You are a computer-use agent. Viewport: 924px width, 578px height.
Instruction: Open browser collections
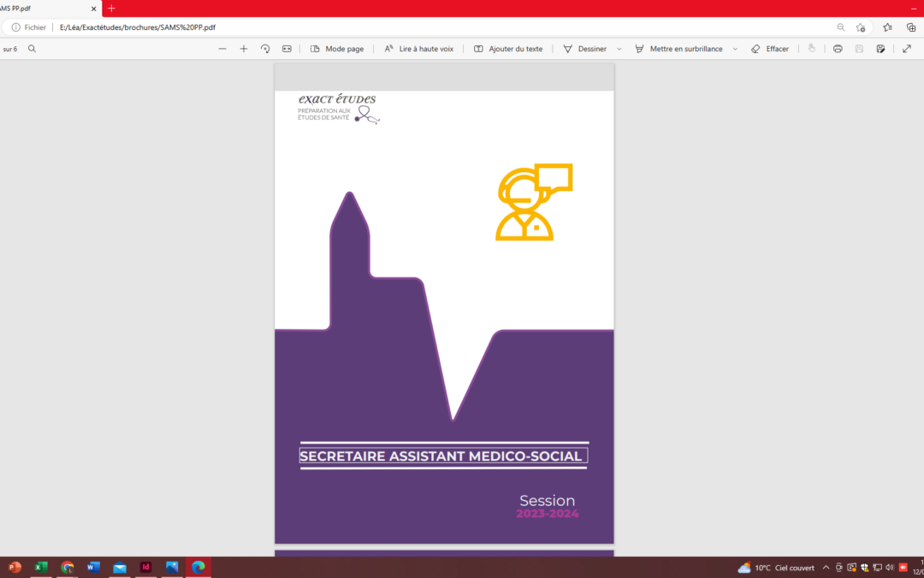(x=911, y=27)
